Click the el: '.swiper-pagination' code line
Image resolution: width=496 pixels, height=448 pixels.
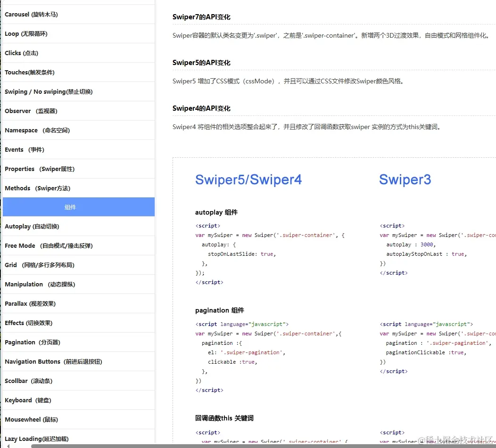pyautogui.click(x=247, y=352)
